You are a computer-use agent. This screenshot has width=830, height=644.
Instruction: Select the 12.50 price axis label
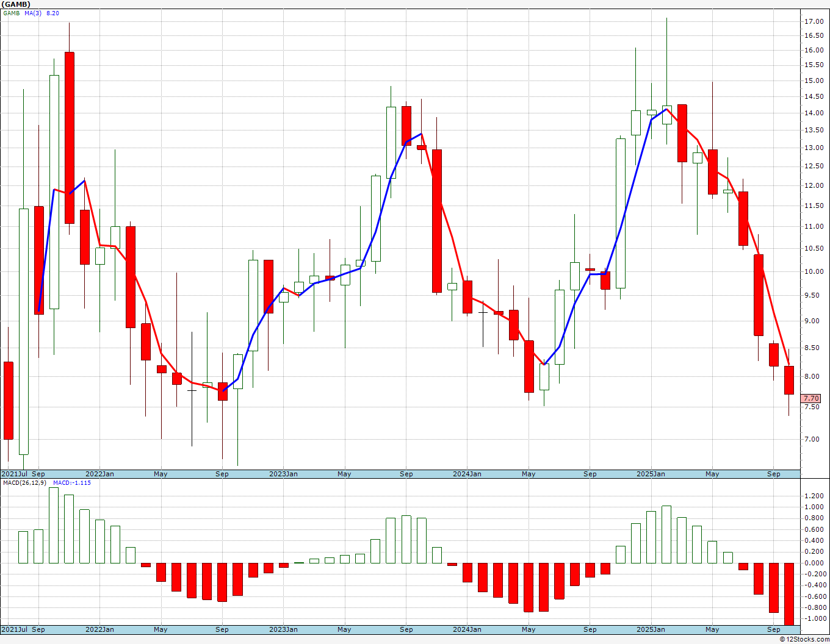coord(813,166)
